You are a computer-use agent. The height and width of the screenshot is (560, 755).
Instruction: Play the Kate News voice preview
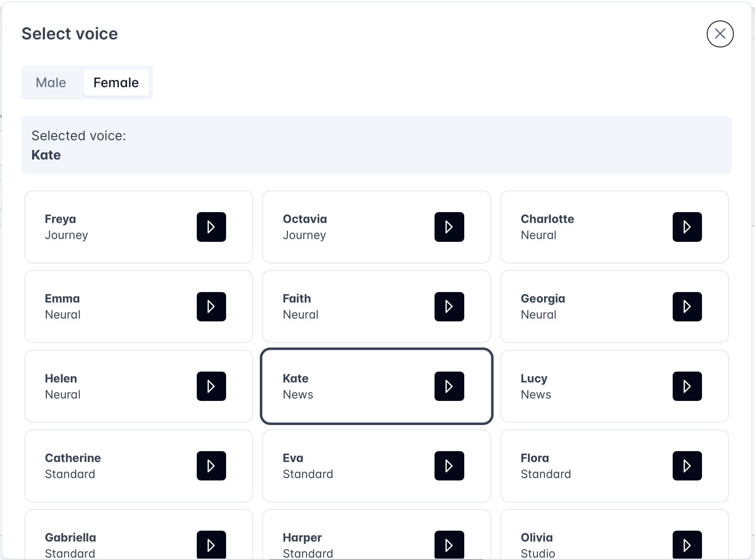coord(449,386)
